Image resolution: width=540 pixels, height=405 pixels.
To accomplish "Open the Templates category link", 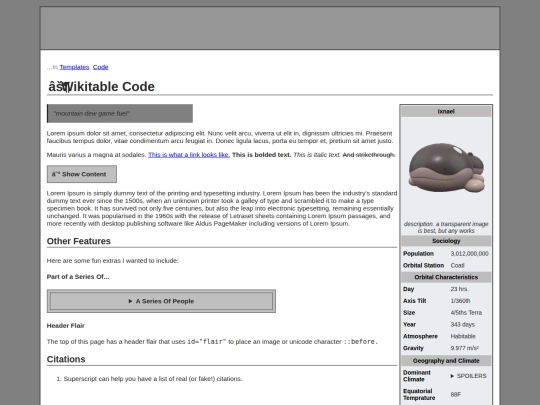I will coord(74,67).
